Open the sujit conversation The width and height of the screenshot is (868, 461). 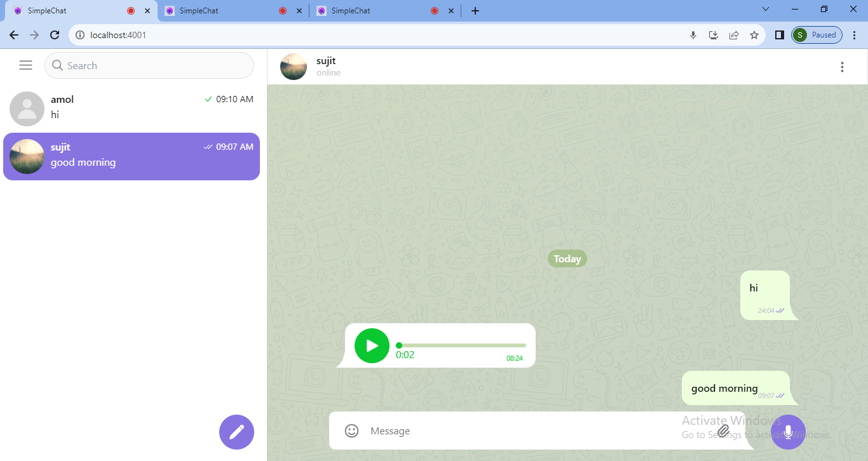tap(132, 156)
